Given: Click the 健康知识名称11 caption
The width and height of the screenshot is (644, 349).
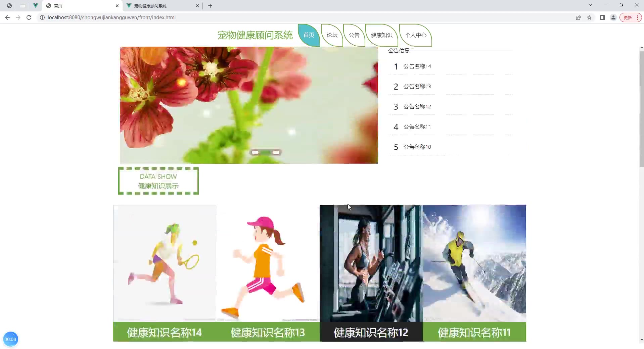Looking at the screenshot, I should [474, 332].
